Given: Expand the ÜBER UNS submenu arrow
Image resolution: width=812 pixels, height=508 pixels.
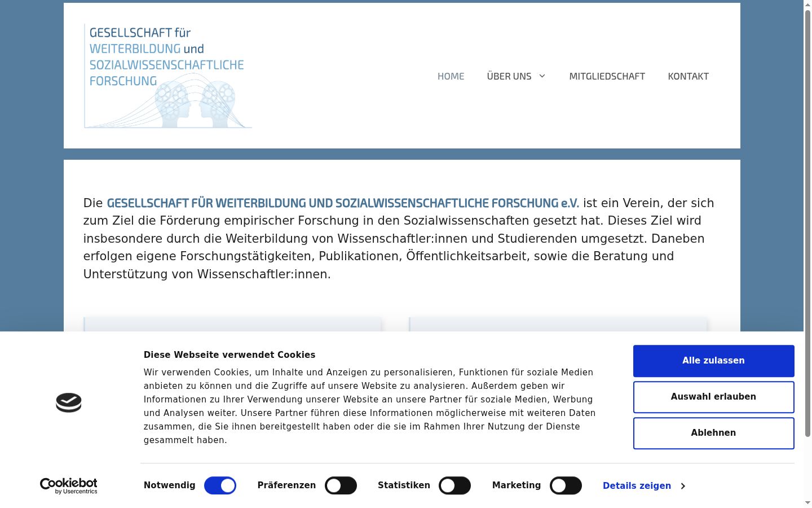Looking at the screenshot, I should [x=542, y=76].
